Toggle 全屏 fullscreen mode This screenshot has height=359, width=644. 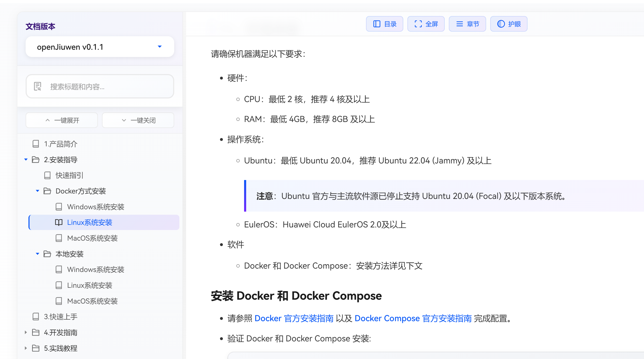tap(426, 24)
